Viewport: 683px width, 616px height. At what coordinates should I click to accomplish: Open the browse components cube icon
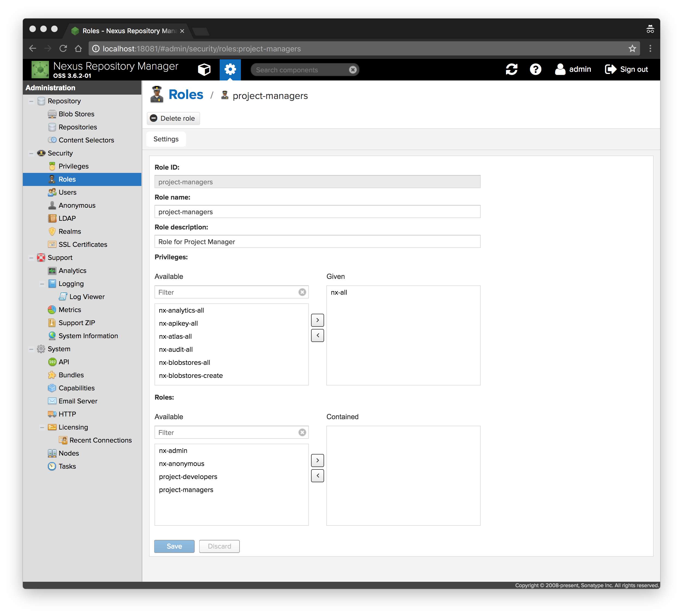pyautogui.click(x=204, y=69)
